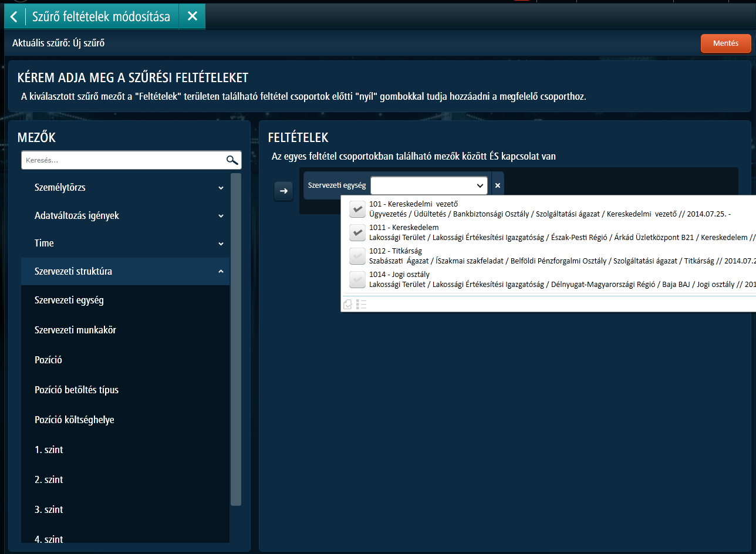Expand the Time group
The width and height of the screenshot is (756, 554).
point(221,244)
